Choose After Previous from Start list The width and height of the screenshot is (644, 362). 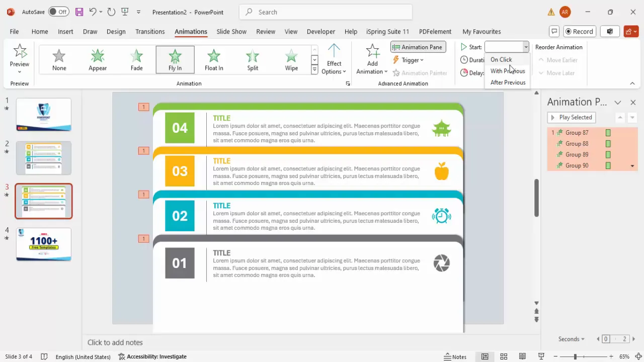click(507, 82)
